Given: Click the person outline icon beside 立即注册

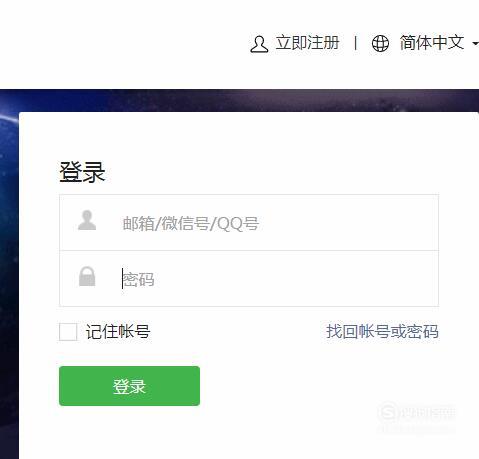Looking at the screenshot, I should (259, 44).
